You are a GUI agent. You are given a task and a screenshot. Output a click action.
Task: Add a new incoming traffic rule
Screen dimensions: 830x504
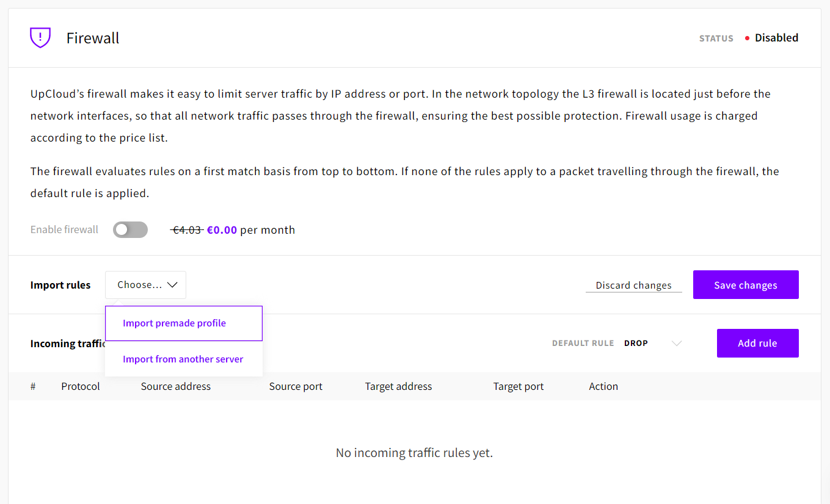tap(757, 344)
